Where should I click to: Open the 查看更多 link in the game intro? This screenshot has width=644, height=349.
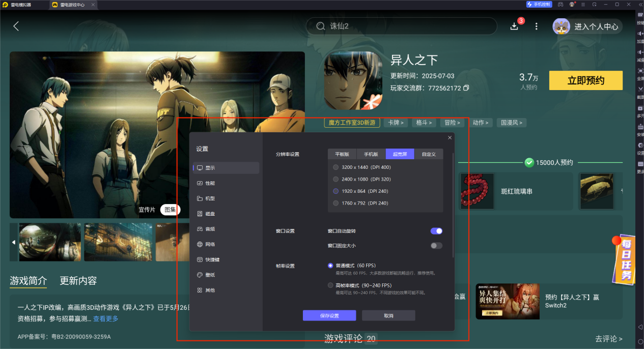(106, 318)
